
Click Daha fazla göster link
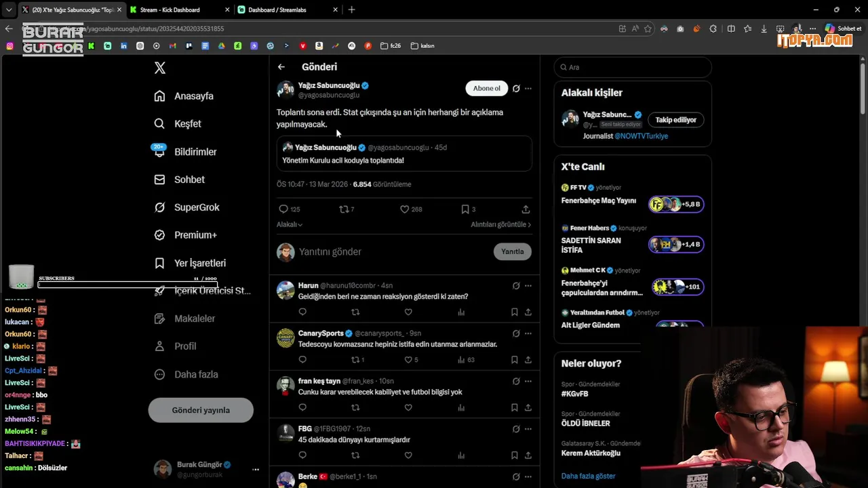point(589,476)
